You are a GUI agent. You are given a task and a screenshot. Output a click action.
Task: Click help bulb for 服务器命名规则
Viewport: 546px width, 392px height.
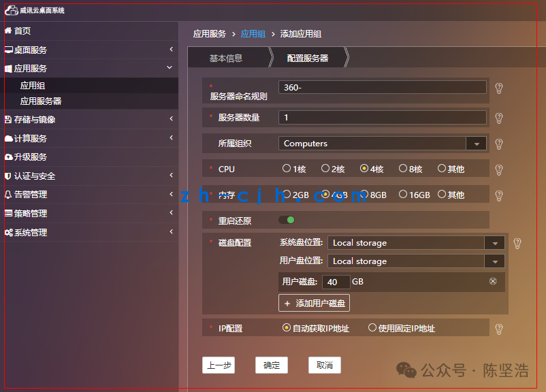[499, 88]
